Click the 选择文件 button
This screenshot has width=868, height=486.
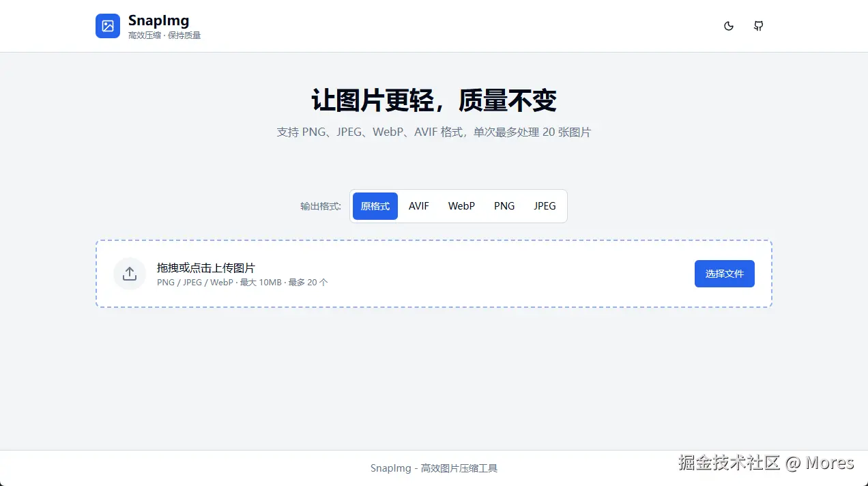tap(724, 273)
